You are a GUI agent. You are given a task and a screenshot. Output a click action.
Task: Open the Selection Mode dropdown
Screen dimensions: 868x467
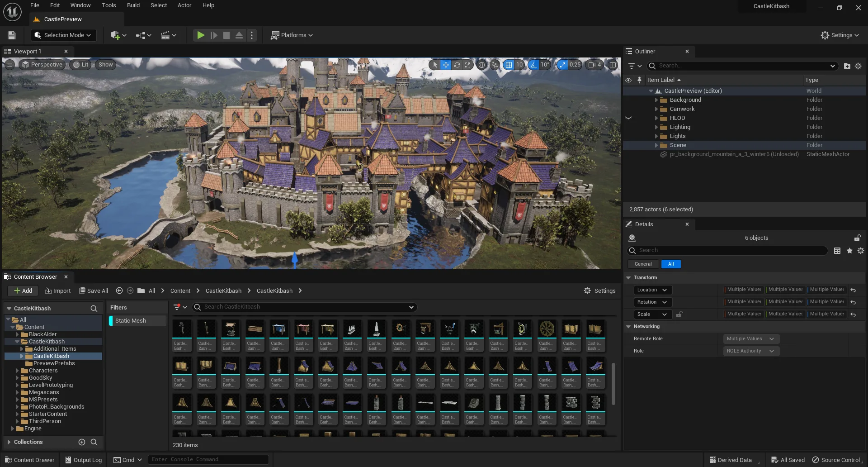(x=63, y=35)
